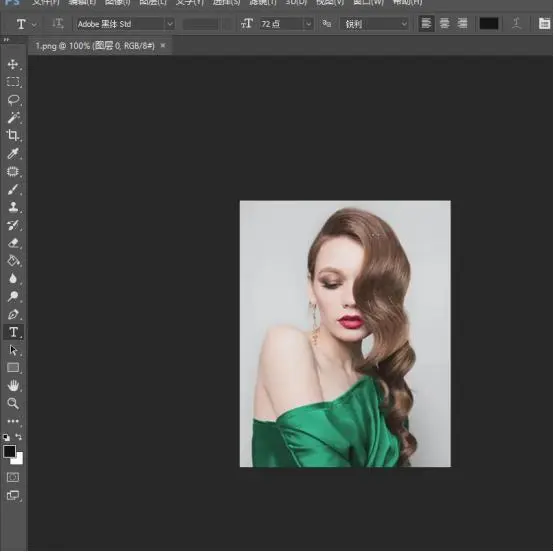Open the 3D(D) menu
This screenshot has width=554, height=552.
tap(296, 3)
